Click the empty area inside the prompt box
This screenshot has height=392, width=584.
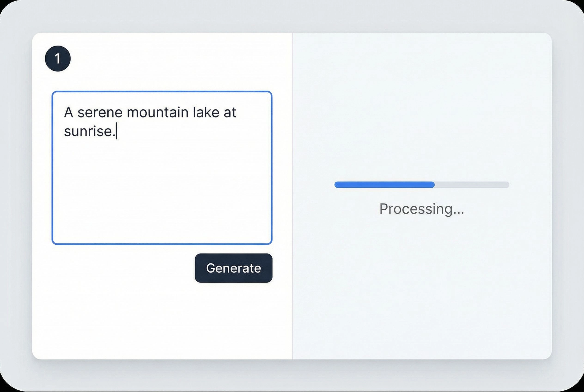(x=162, y=190)
